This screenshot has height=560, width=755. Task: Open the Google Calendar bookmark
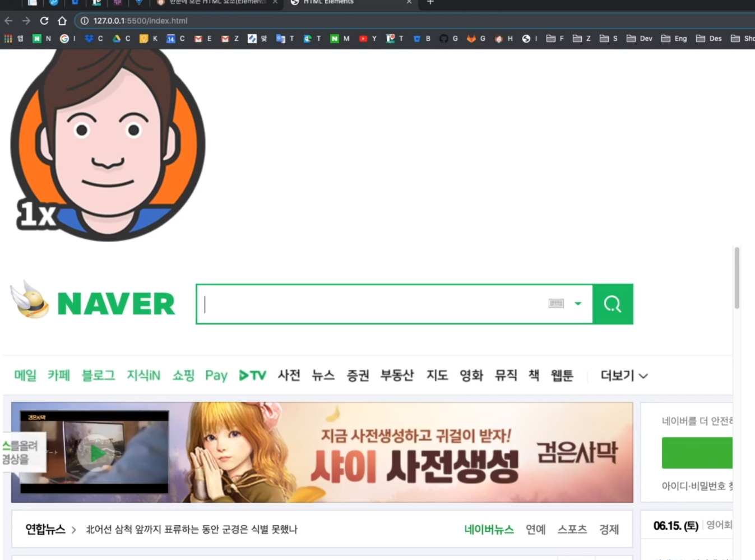[175, 39]
